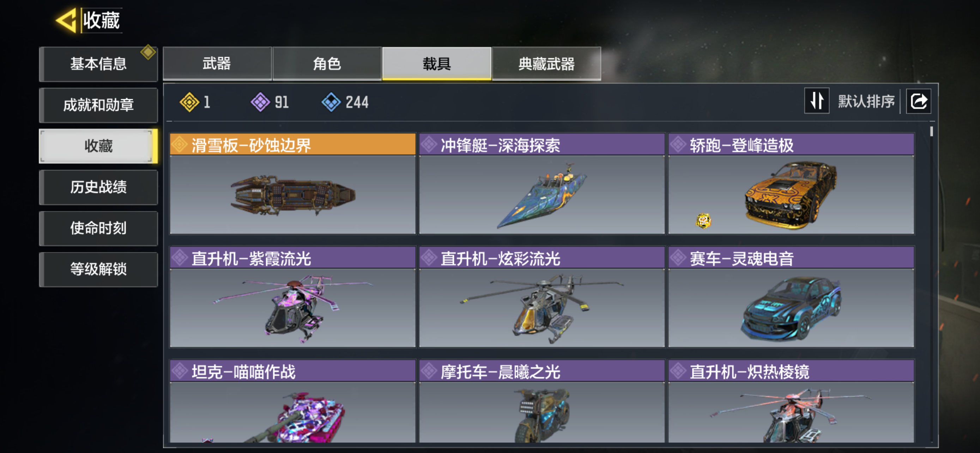The image size is (980, 453).
Task: Click the blue rare rarity count icon
Action: pyautogui.click(x=331, y=102)
